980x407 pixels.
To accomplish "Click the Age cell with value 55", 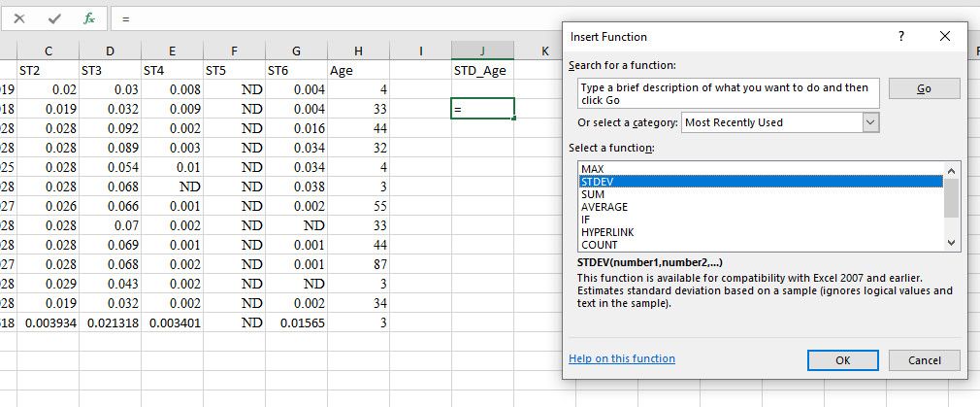I will tap(358, 206).
